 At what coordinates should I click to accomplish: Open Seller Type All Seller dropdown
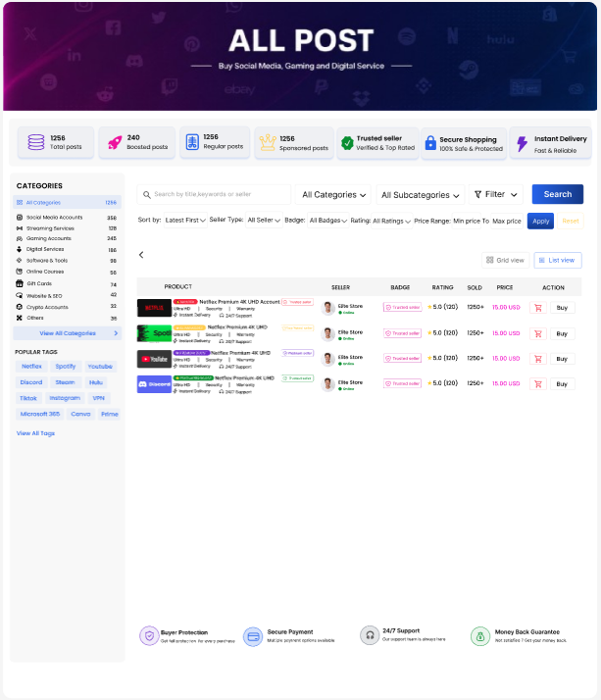point(264,220)
